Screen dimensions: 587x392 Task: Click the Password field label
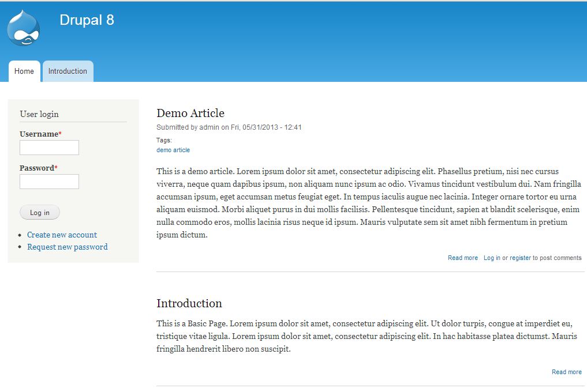pyautogui.click(x=37, y=168)
